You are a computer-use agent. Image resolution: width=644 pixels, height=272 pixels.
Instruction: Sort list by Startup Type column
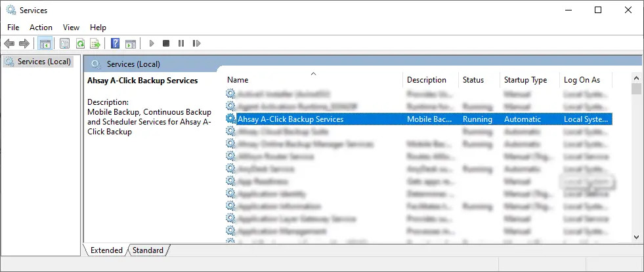click(525, 80)
